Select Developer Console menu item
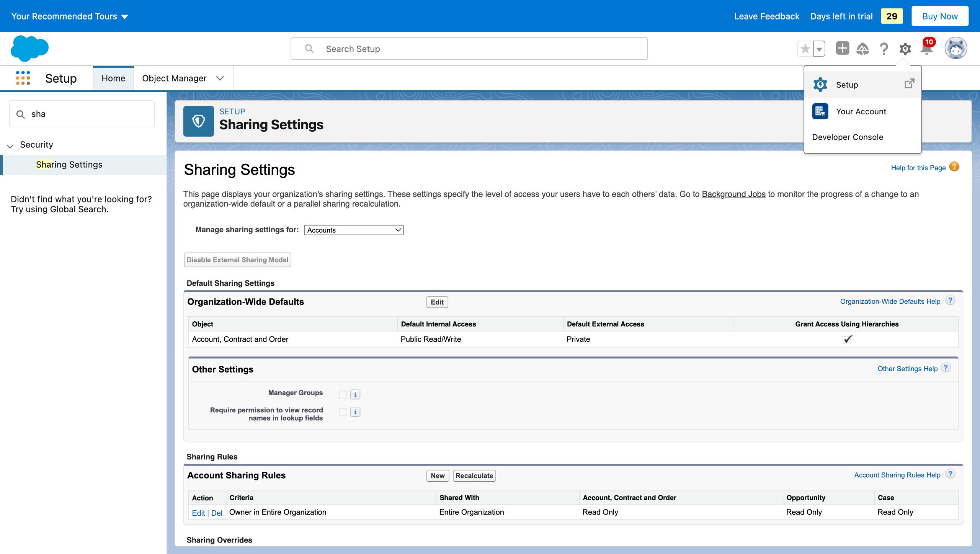This screenshot has width=980, height=554. (862, 137)
